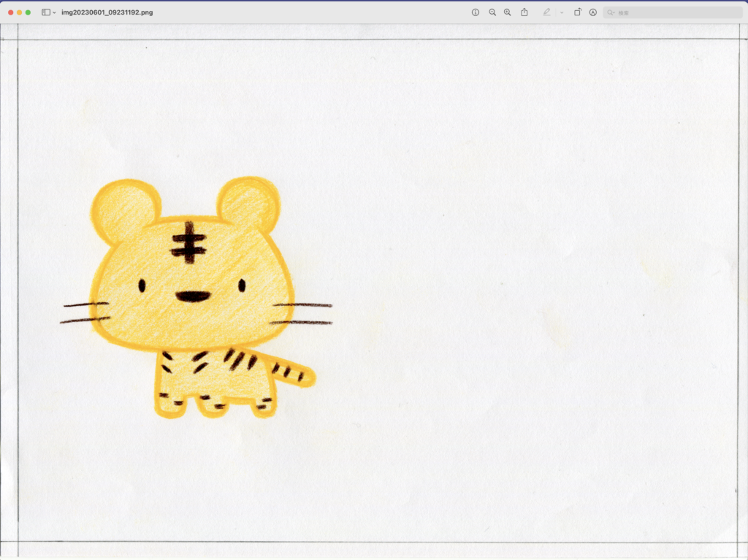Close the Preview window with red button
The image size is (748, 560).
click(10, 12)
